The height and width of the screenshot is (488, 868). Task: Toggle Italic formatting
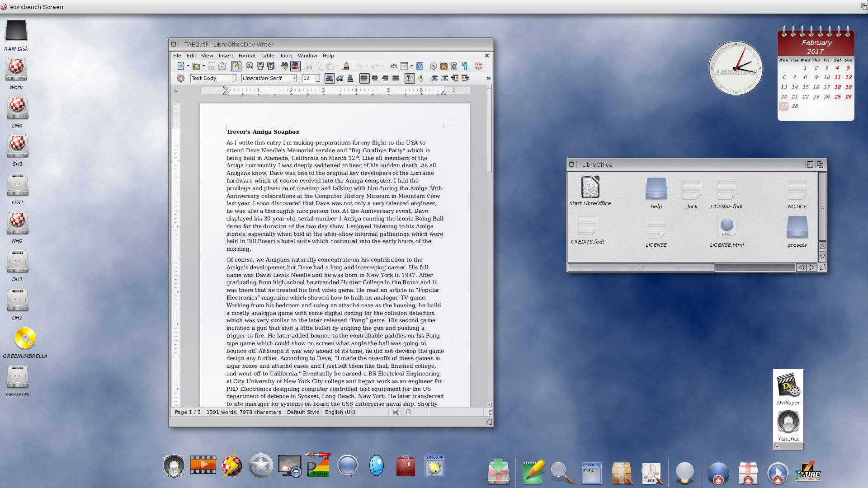pos(340,78)
